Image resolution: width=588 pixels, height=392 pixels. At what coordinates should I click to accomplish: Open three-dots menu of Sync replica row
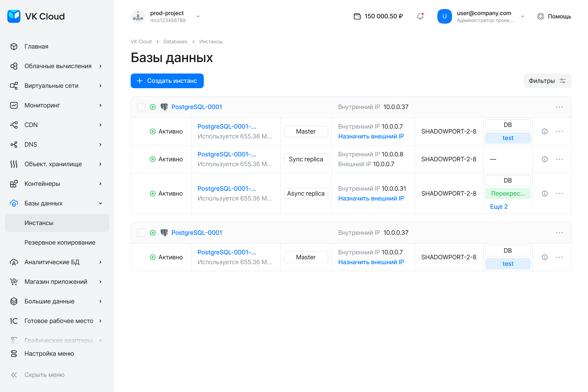coord(559,159)
